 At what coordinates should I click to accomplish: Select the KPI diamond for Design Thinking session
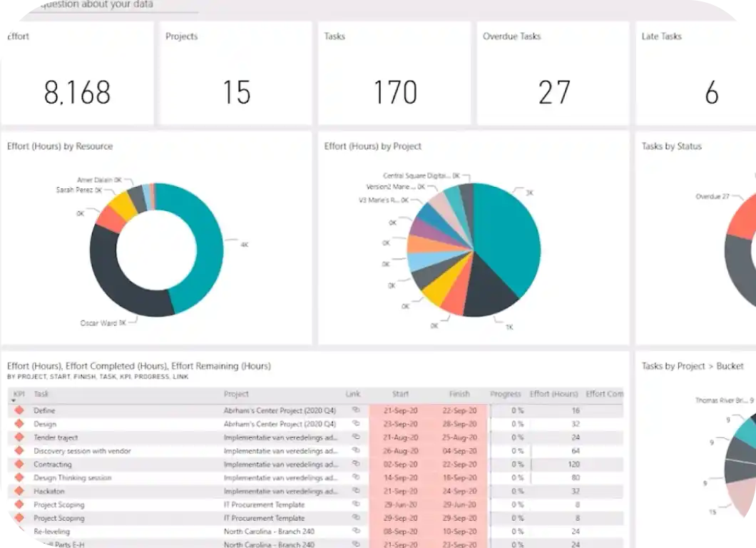click(x=20, y=477)
